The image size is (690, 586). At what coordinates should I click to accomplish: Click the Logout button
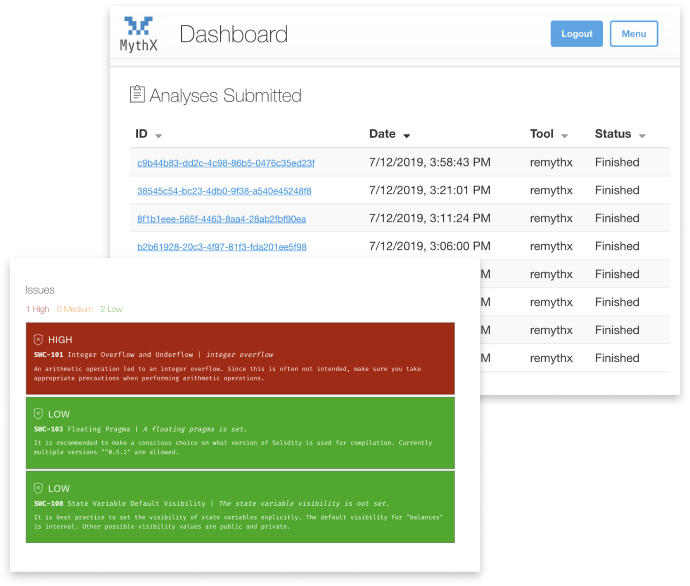point(576,34)
